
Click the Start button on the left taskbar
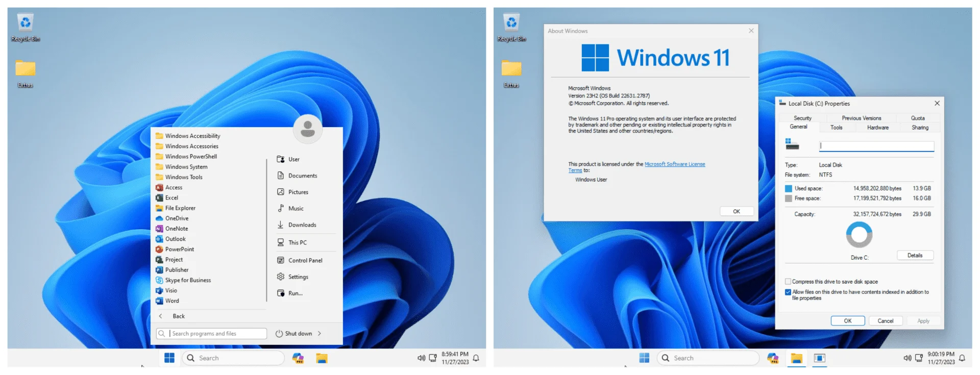[x=169, y=358]
